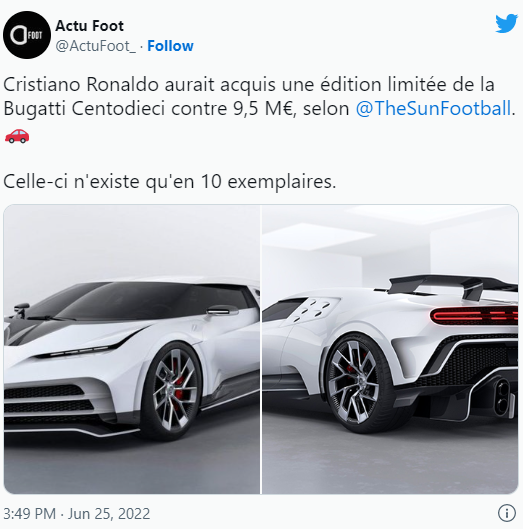Click the exhaust pipes in the right photo

point(502,396)
